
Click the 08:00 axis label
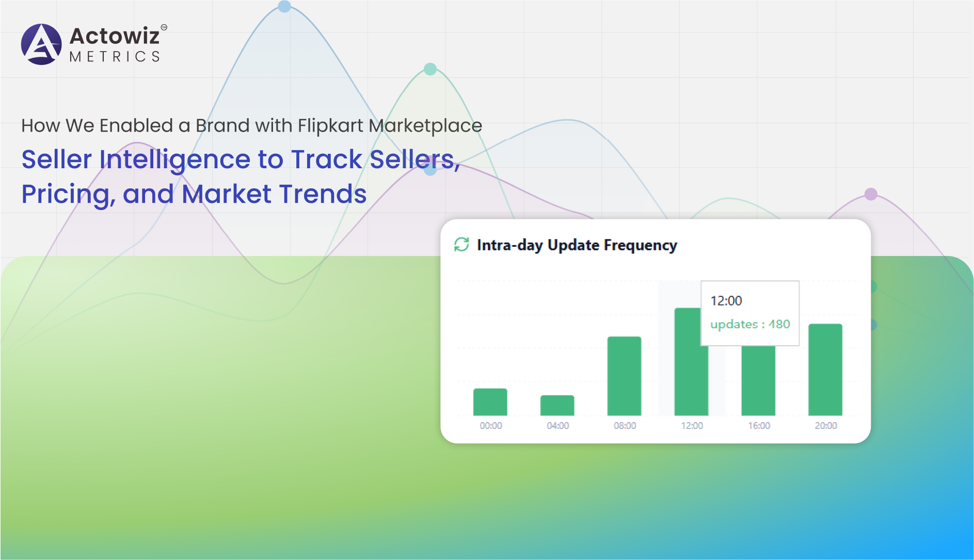click(625, 426)
